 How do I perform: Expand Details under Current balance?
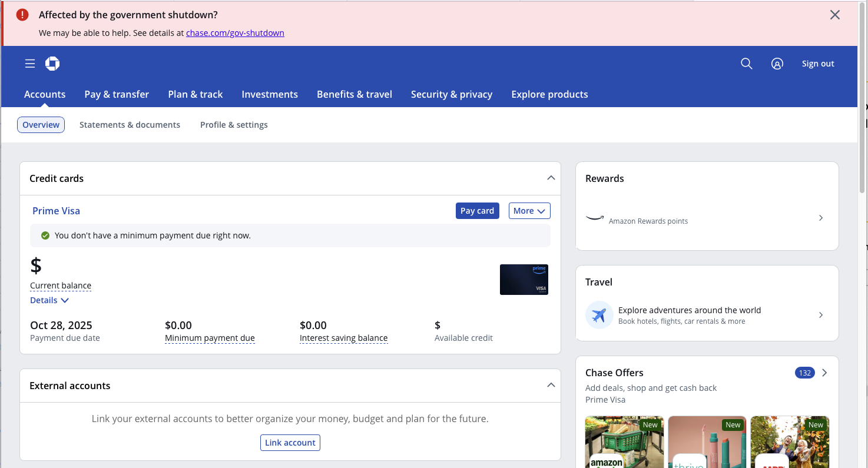point(49,300)
